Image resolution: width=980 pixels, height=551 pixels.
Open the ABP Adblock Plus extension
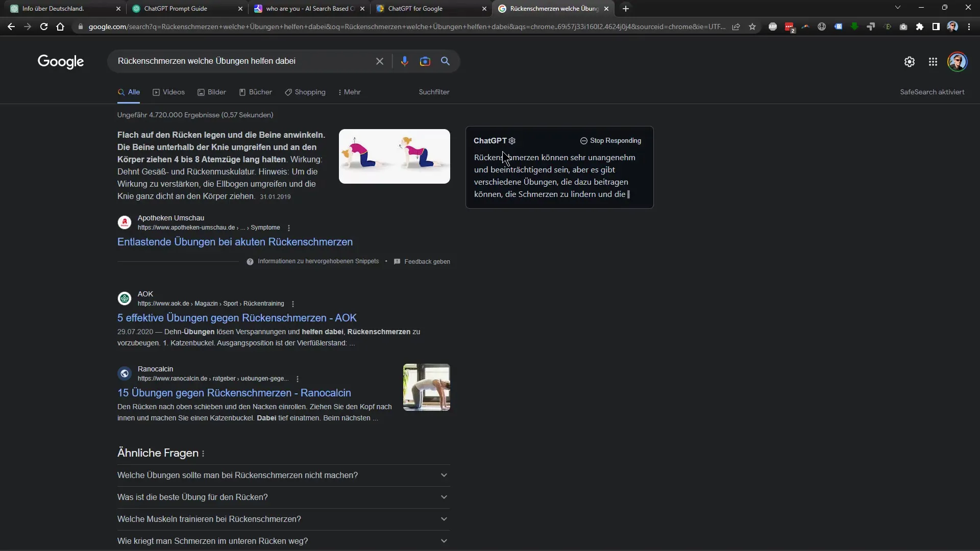773,27
